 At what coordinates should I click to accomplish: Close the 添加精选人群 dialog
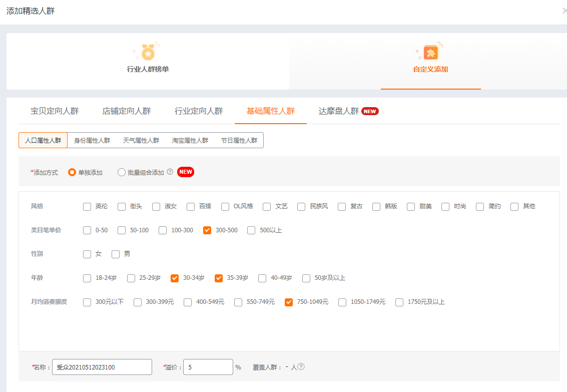pos(564,11)
